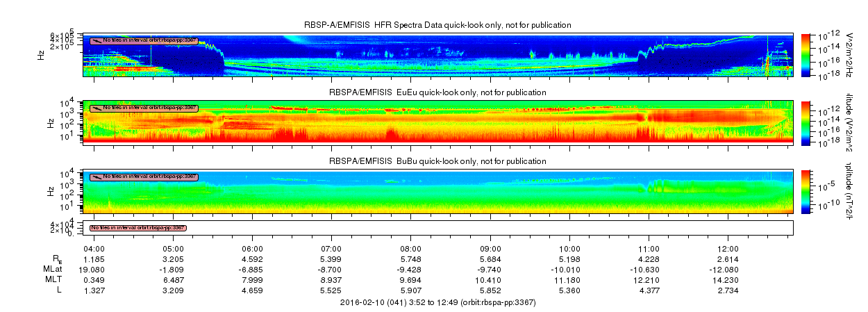This screenshot has height=312, width=868.
Task: Click the Hz axis label of EuEu panel
Action: click(51, 122)
